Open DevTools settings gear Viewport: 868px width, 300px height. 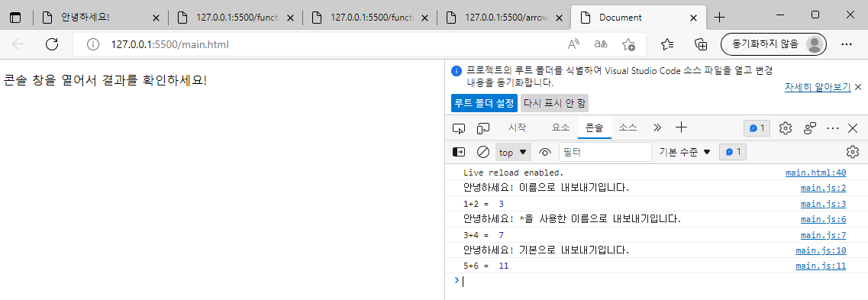pyautogui.click(x=785, y=128)
